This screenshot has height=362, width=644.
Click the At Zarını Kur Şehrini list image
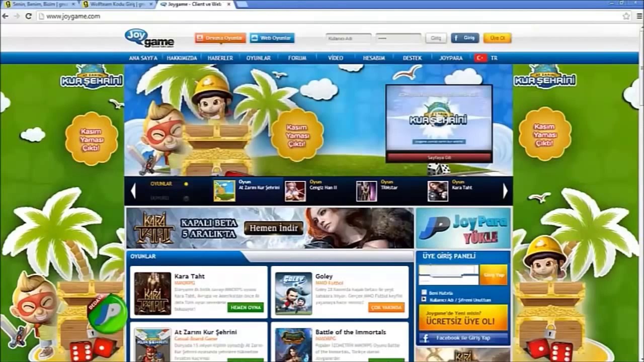[x=152, y=345]
